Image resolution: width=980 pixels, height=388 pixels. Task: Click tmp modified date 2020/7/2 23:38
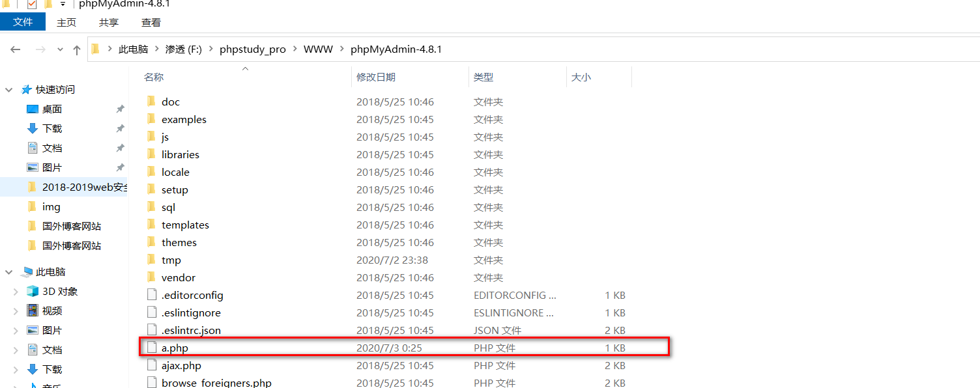pos(392,260)
